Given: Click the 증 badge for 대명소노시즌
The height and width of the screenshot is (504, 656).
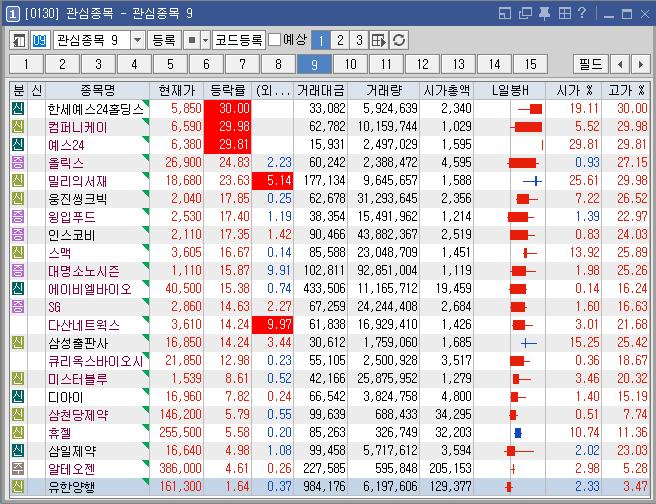Looking at the screenshot, I should [18, 271].
